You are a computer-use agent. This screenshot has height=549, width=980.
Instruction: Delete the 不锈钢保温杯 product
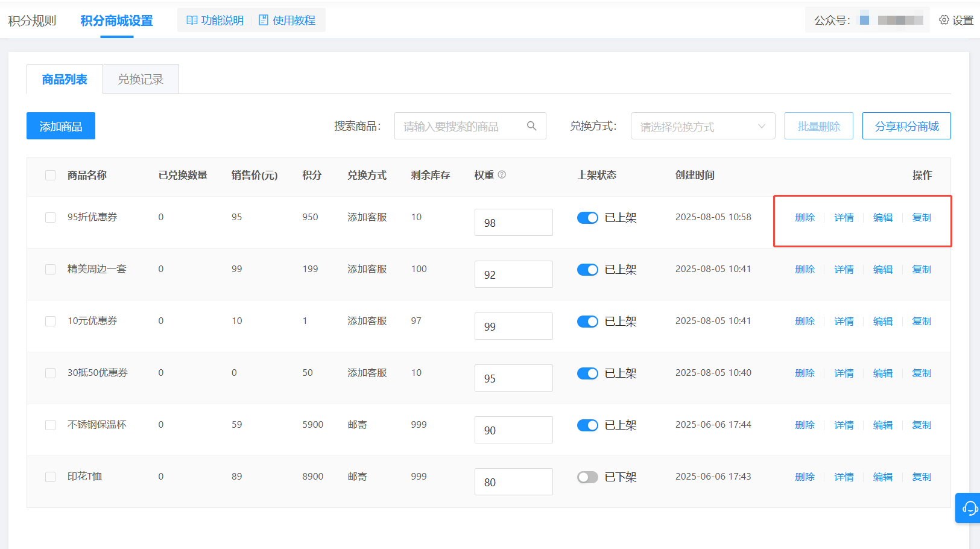pyautogui.click(x=805, y=425)
